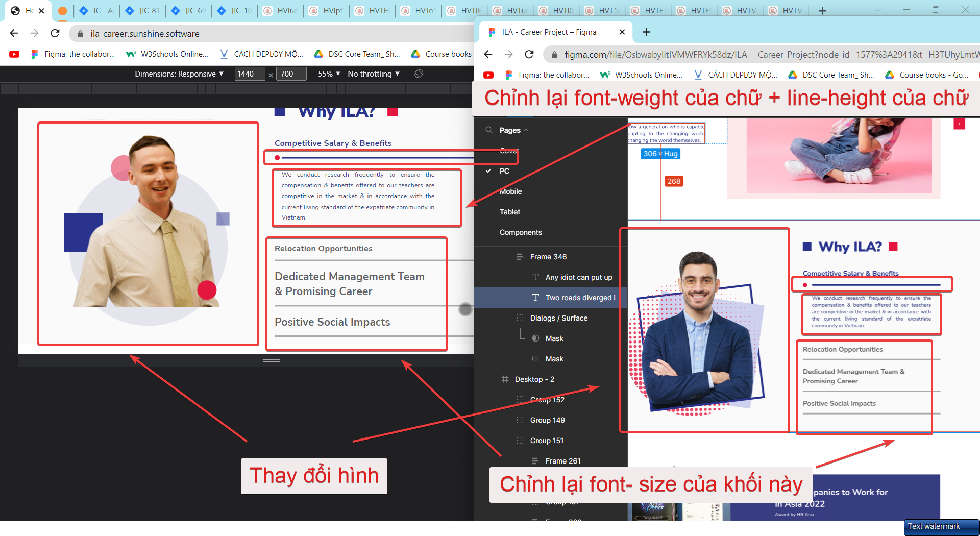Open a new tab in the ila-career window
Viewport: 980px width, 536px height.
coord(822,11)
